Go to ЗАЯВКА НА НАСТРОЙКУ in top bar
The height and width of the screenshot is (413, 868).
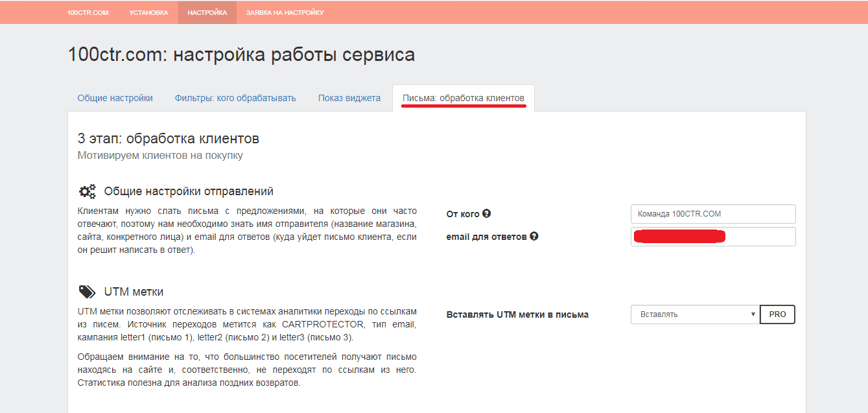pyautogui.click(x=285, y=12)
